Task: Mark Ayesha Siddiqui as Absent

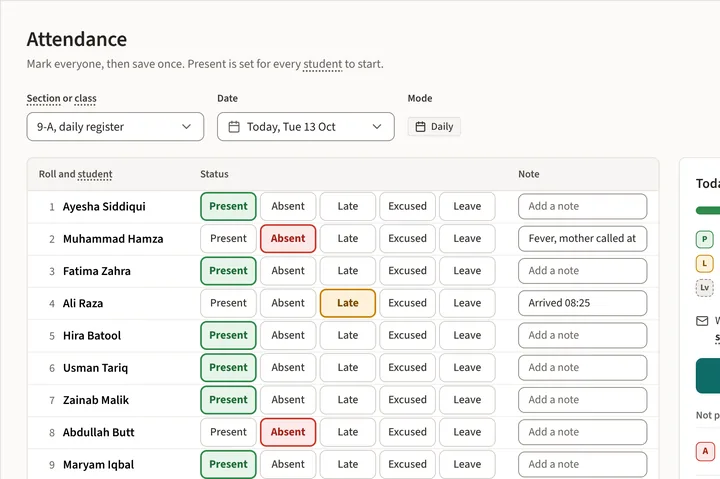Action: [288, 206]
